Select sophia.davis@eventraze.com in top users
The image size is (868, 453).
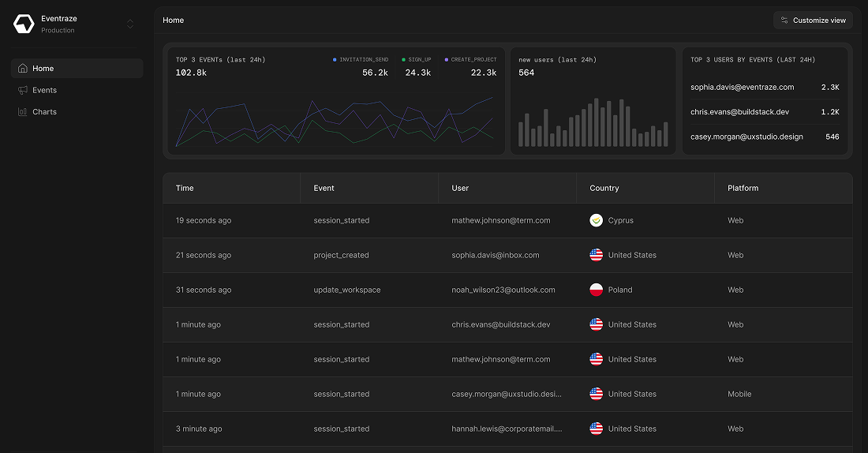tap(743, 87)
